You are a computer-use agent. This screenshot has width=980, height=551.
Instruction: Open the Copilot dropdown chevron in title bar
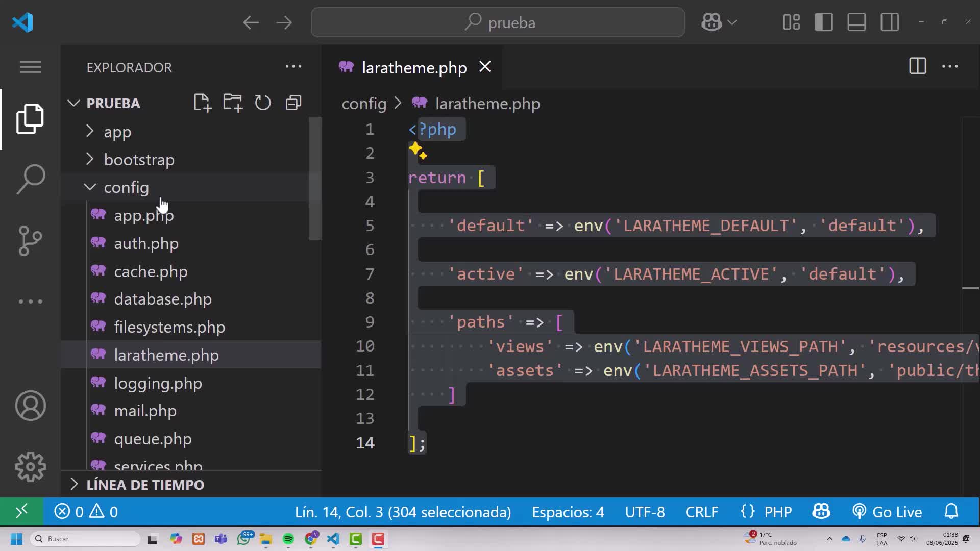tap(732, 22)
